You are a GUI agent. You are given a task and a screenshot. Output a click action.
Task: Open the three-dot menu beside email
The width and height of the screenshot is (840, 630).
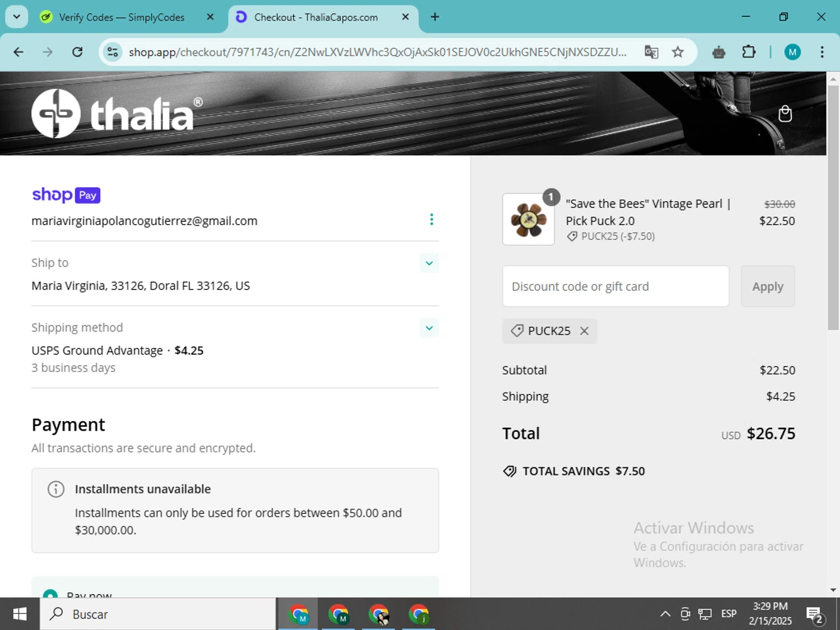(x=431, y=220)
